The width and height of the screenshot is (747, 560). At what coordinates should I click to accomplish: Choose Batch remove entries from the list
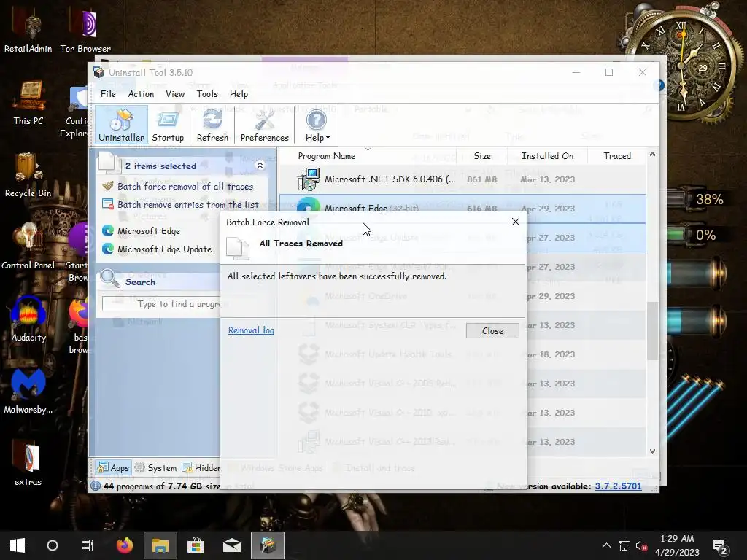pyautogui.click(x=188, y=204)
